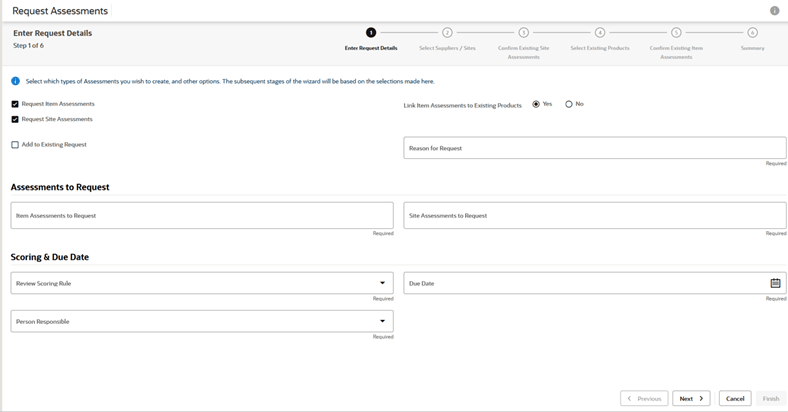The width and height of the screenshot is (788, 412).
Task: Open the info icon at top right
Action: [774, 11]
